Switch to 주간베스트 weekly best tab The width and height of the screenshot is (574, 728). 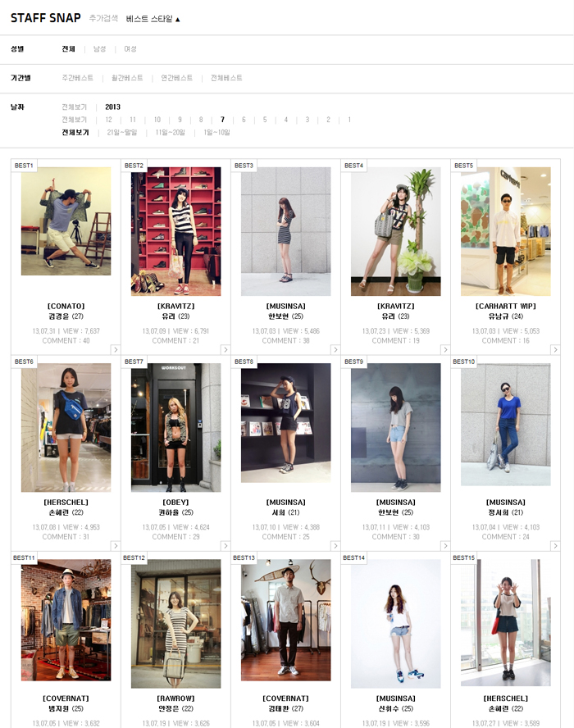78,78
